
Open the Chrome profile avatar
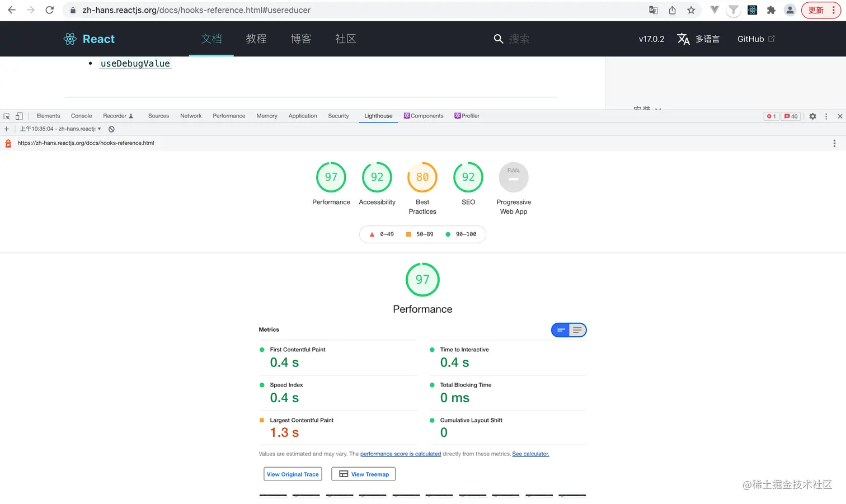pos(789,10)
